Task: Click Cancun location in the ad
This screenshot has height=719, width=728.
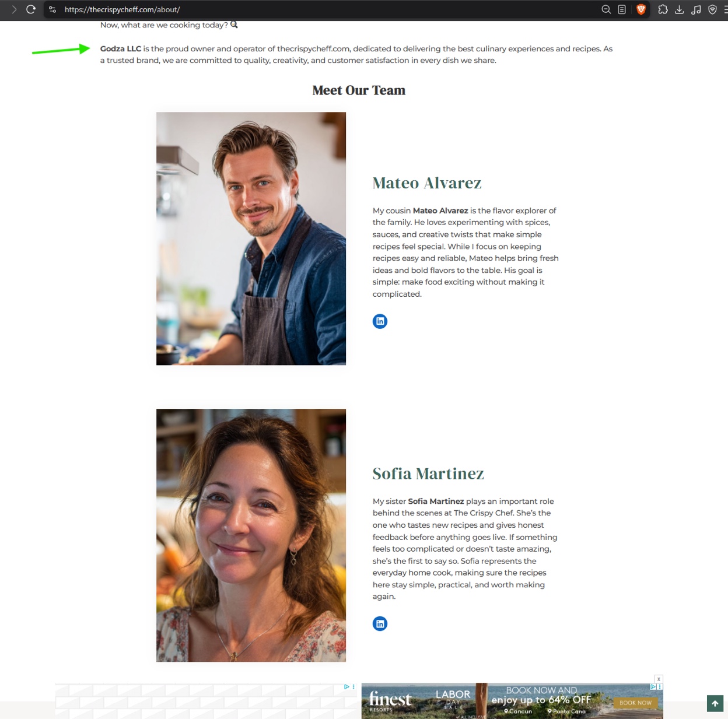Action: click(x=518, y=711)
